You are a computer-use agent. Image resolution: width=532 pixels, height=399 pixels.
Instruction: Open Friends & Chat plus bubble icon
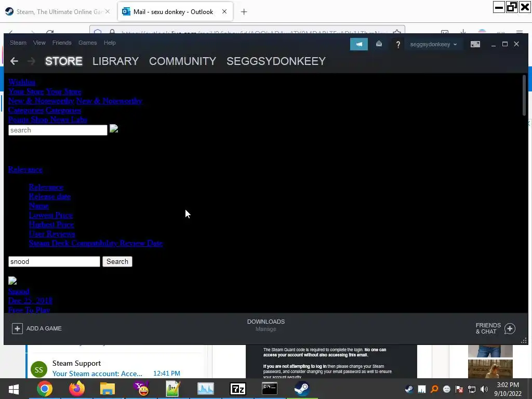pyautogui.click(x=510, y=328)
